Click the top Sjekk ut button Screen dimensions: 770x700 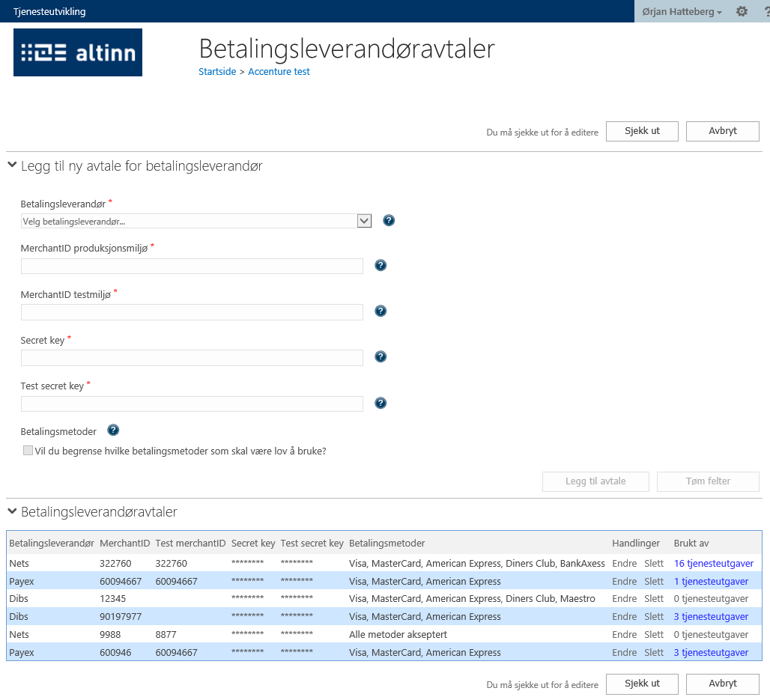[x=642, y=131]
